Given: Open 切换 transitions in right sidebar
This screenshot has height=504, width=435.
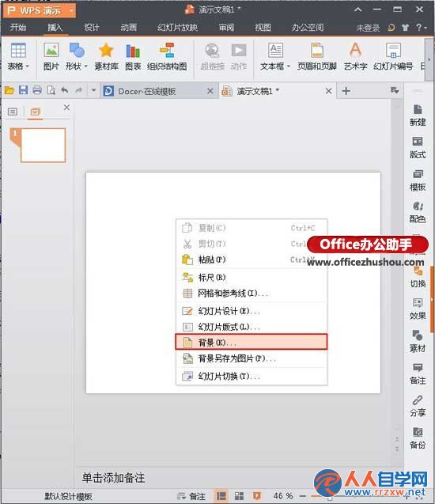Looking at the screenshot, I should click(418, 277).
